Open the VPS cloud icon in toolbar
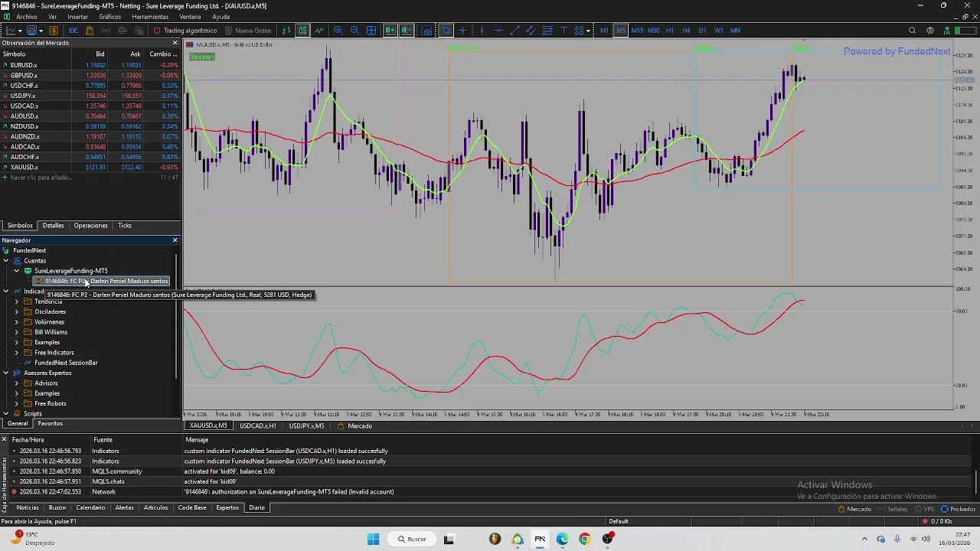Image resolution: width=980 pixels, height=551 pixels. tap(122, 31)
